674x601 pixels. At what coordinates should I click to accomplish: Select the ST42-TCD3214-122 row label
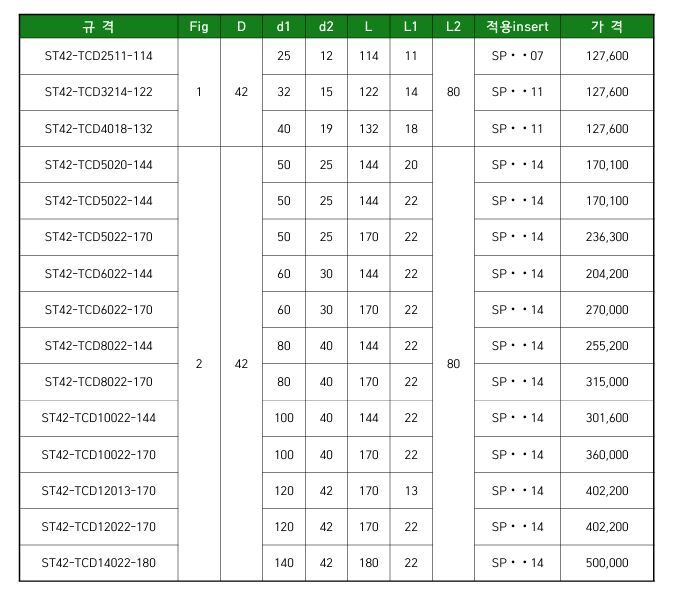[x=98, y=92]
